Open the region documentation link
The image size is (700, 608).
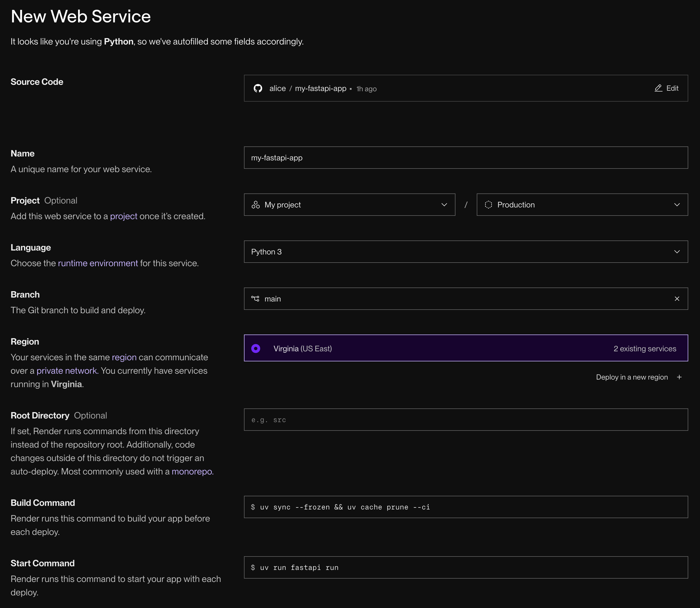pos(124,357)
